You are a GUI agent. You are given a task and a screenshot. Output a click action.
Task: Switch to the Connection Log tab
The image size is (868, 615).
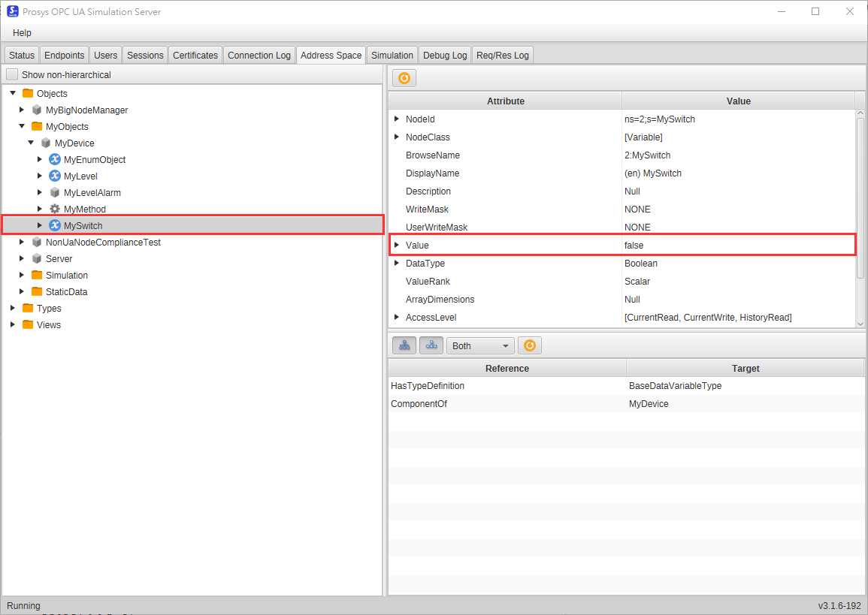coord(259,56)
